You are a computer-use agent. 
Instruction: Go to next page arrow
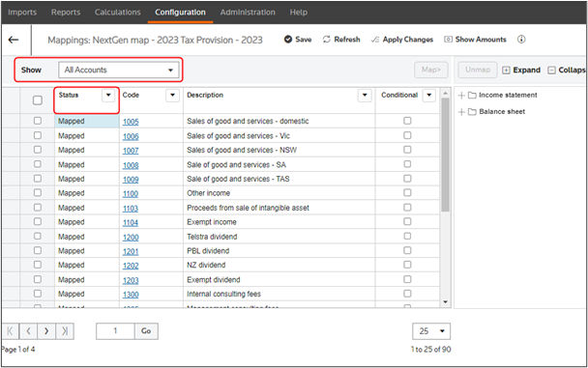click(46, 331)
